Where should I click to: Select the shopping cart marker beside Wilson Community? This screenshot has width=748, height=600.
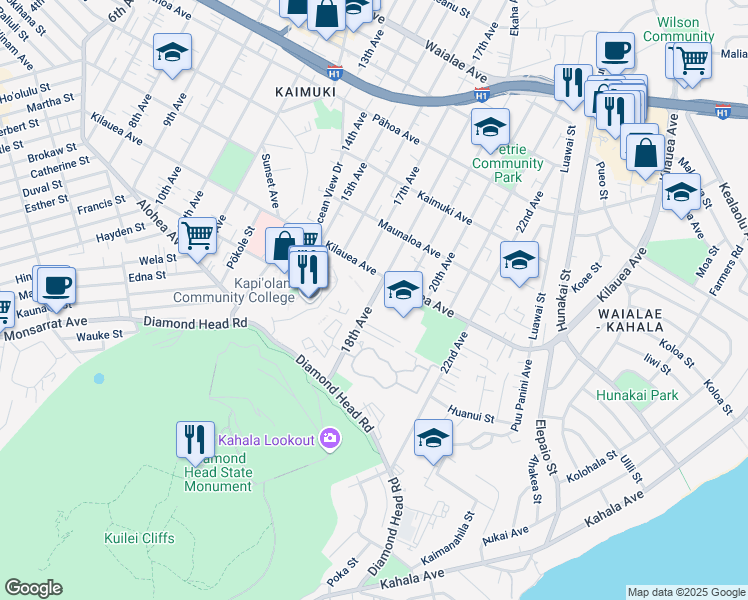[693, 63]
